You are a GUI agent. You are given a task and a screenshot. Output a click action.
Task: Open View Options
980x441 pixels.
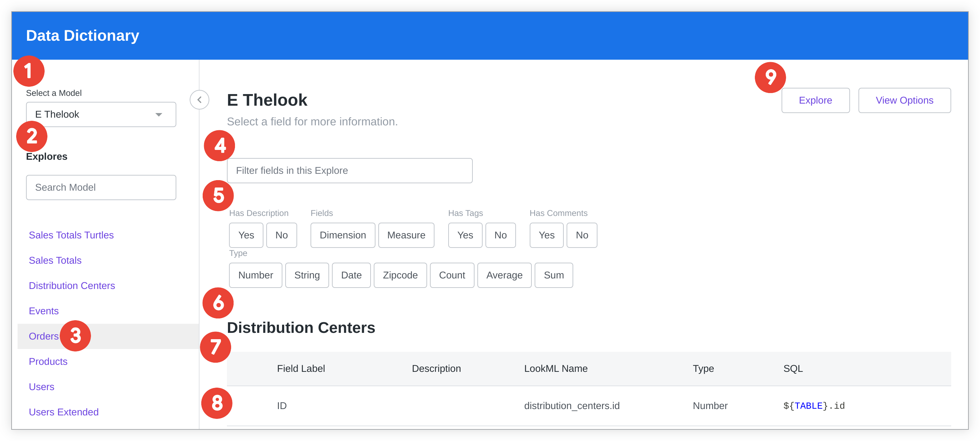[904, 100]
